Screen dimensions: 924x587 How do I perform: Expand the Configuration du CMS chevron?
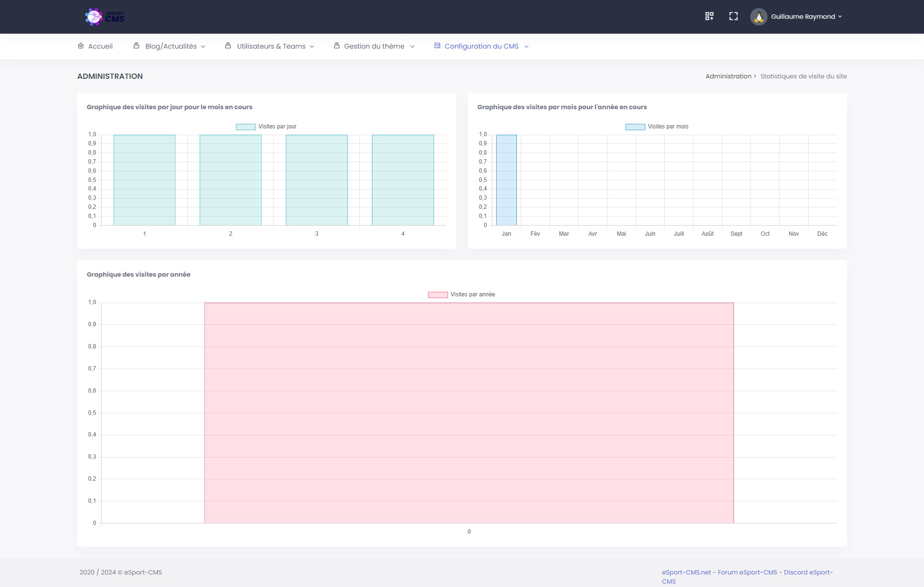point(526,47)
